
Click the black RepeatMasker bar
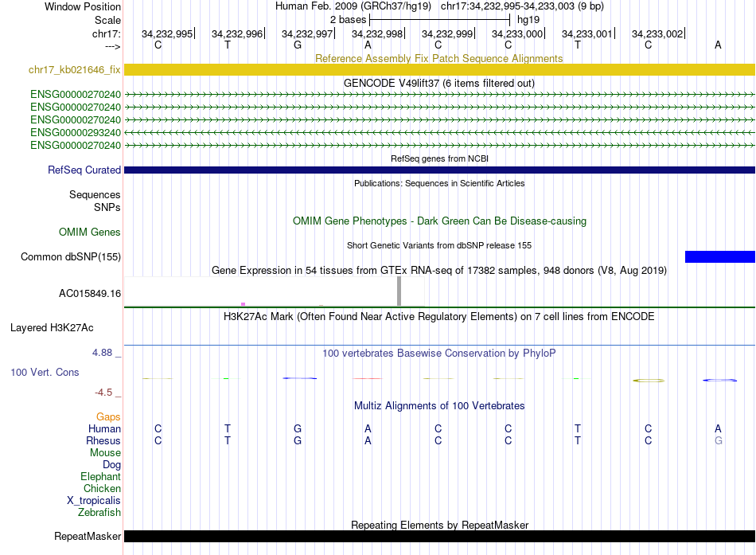[x=439, y=536]
